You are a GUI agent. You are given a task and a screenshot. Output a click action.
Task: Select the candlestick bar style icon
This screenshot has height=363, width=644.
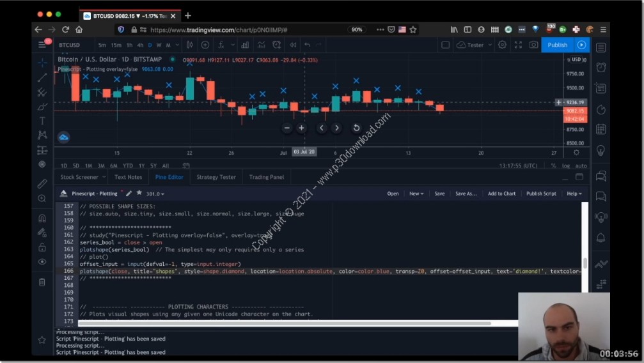[x=190, y=45]
